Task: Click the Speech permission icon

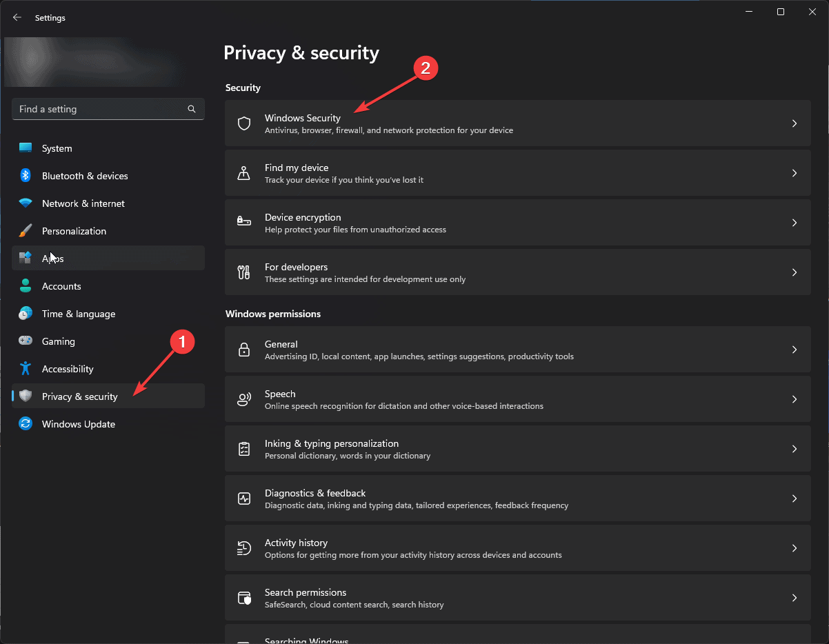Action: [243, 399]
